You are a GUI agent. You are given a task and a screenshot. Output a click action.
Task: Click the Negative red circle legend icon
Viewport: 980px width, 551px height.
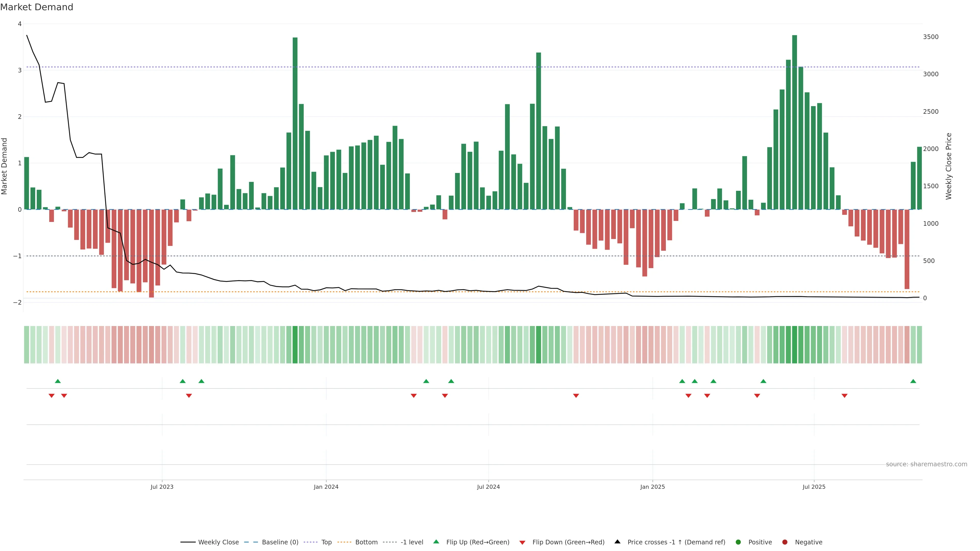785,542
